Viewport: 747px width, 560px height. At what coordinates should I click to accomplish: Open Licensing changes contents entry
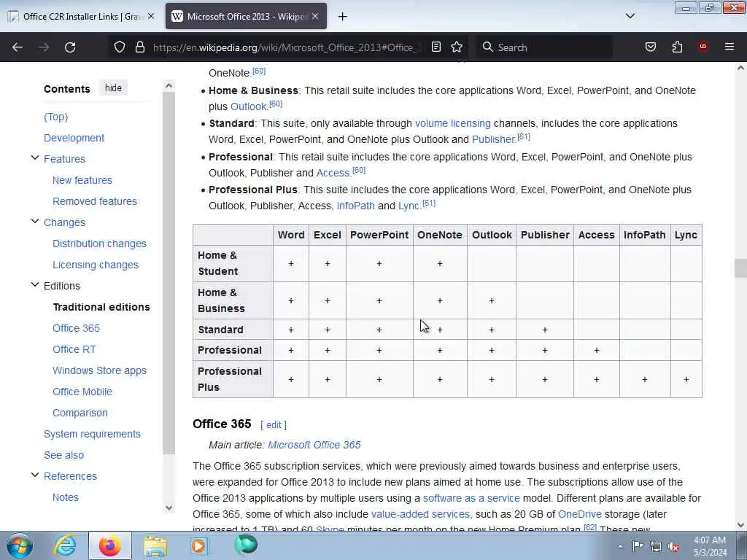[x=96, y=265]
